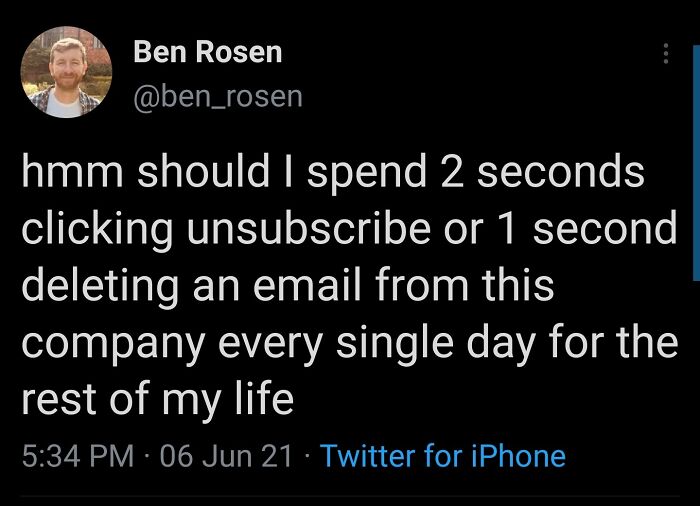Image resolution: width=700 pixels, height=506 pixels.
Task: Click "rest of my life" tweet line
Action: tap(157, 400)
